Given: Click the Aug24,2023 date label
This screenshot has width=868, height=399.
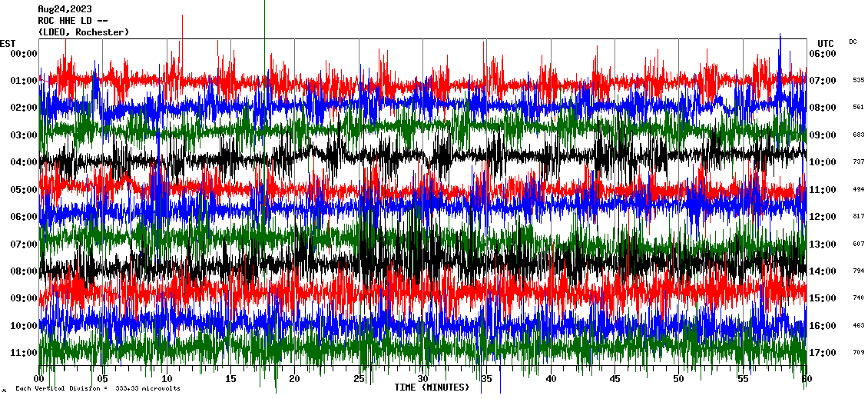Looking at the screenshot, I should click(65, 9).
